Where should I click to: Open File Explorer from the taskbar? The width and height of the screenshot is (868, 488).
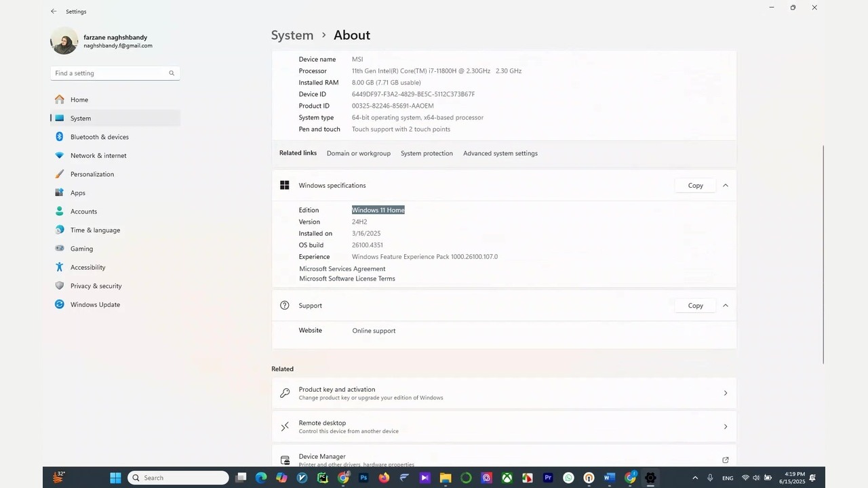(446, 478)
